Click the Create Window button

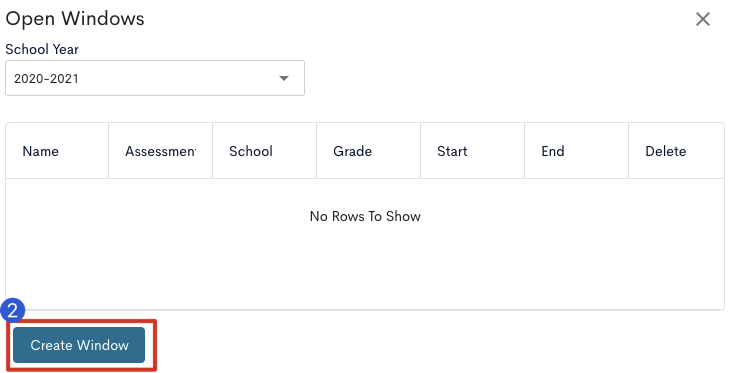tap(79, 345)
